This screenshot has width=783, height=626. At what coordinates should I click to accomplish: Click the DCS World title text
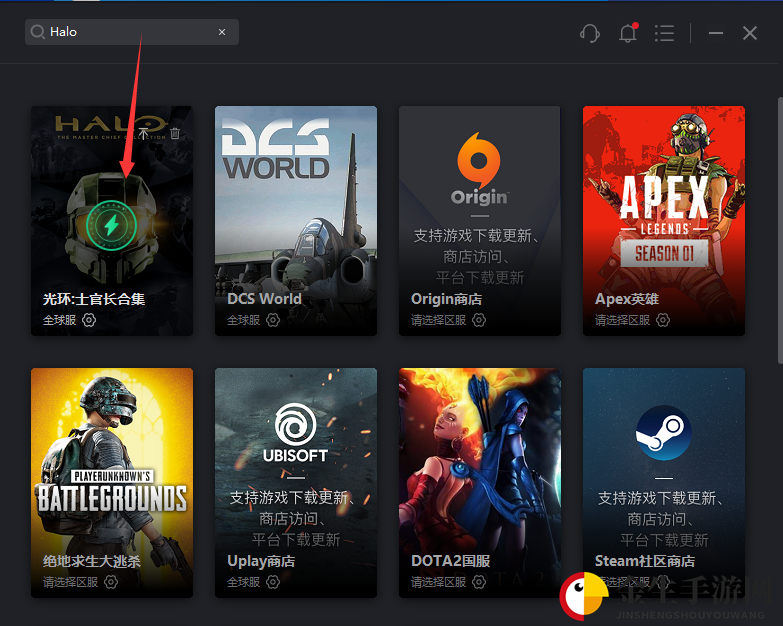click(264, 299)
